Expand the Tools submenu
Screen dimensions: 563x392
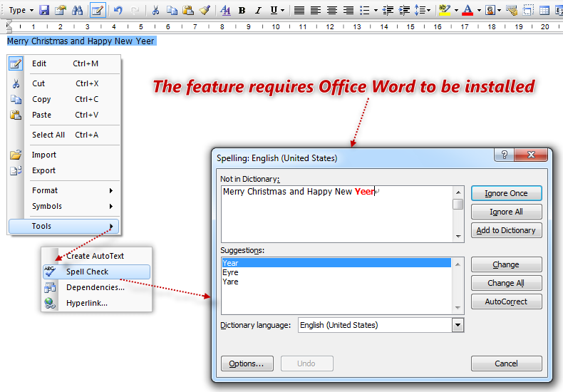pos(64,226)
